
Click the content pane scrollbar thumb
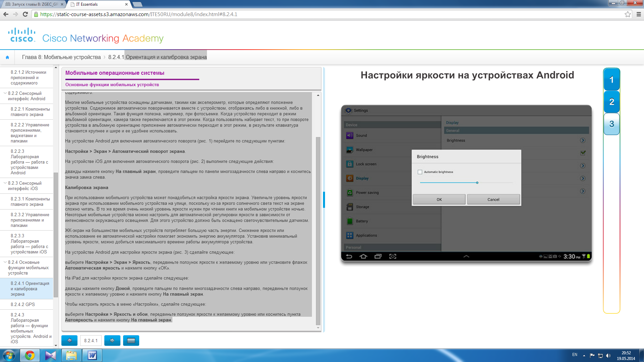tap(318, 231)
